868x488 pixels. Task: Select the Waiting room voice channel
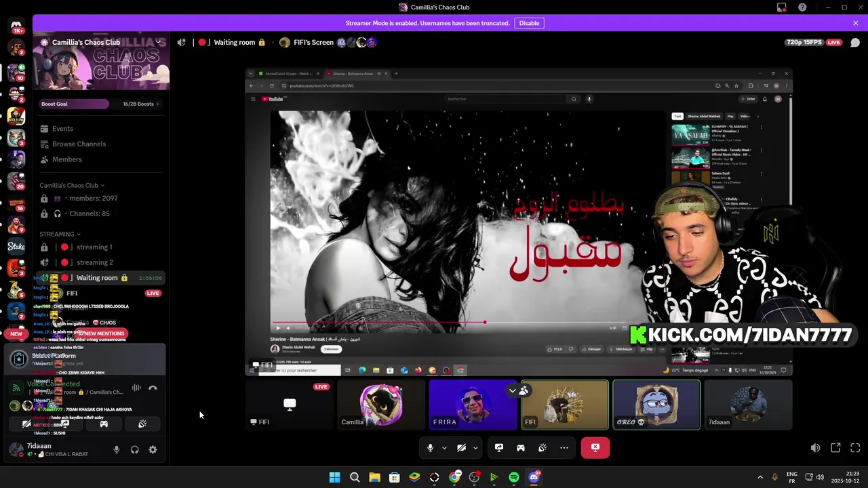(100, 278)
